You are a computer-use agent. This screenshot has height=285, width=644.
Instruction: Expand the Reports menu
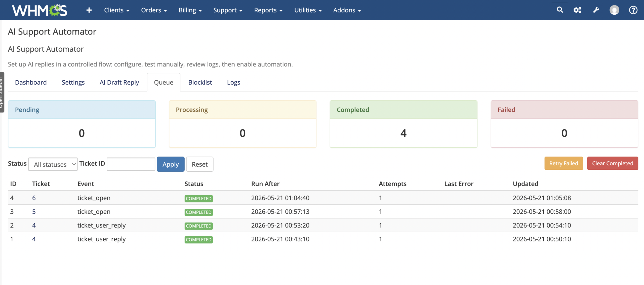point(268,10)
